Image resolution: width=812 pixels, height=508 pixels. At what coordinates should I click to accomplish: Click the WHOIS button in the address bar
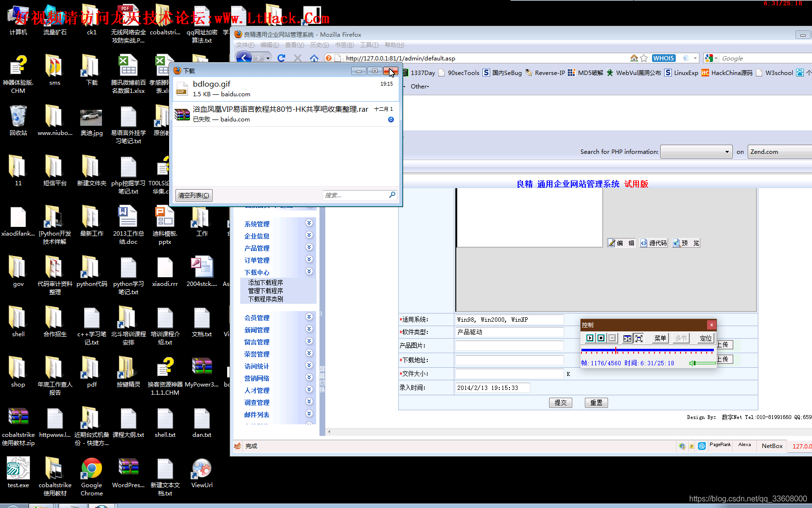(663, 58)
